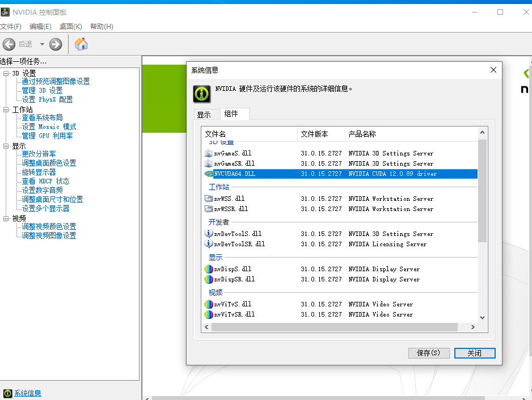The width and height of the screenshot is (532, 400).
Task: Click the NVCUDA64.DLL file icon
Action: coord(208,174)
